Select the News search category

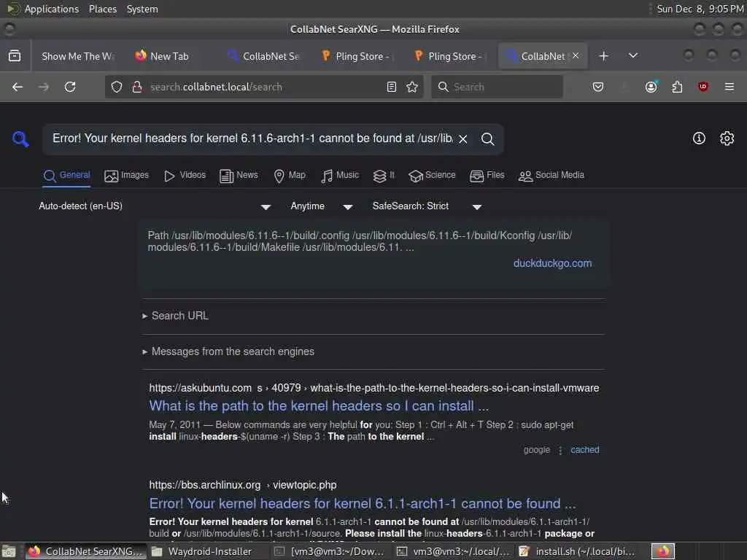pos(239,175)
